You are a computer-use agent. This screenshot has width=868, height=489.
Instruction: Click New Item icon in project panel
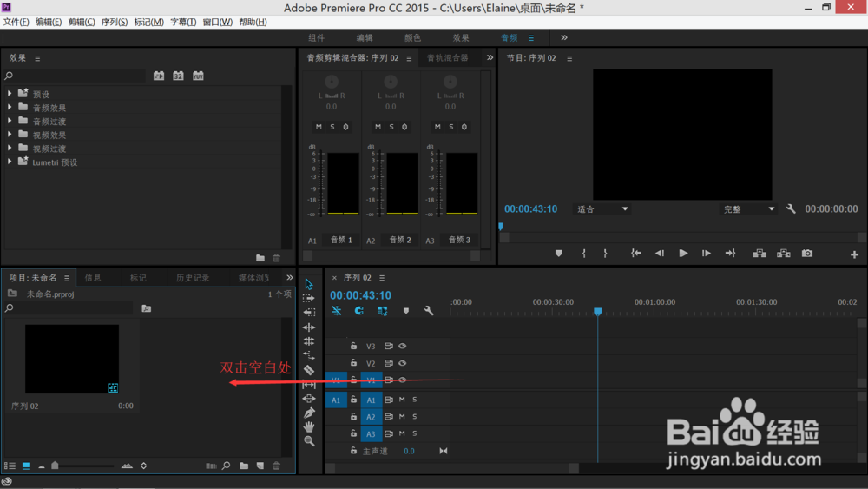(260, 466)
